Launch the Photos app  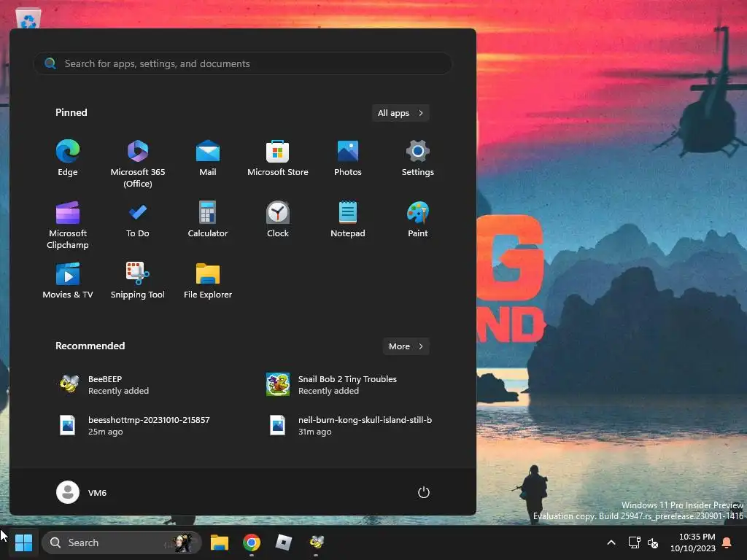[x=348, y=159]
